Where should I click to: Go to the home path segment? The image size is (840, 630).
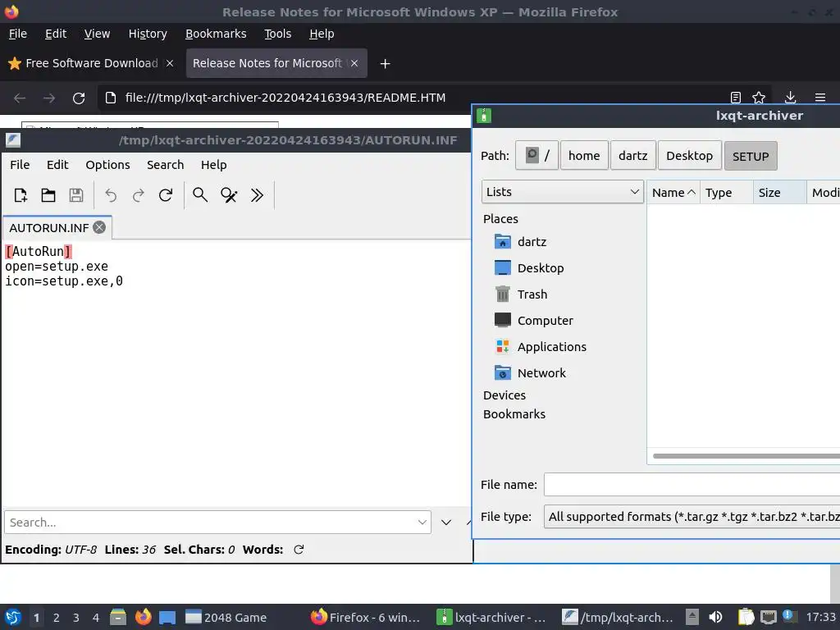(x=584, y=156)
